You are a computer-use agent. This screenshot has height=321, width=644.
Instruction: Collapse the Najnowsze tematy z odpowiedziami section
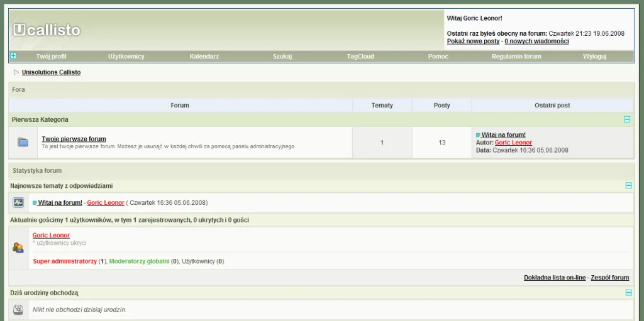coord(628,185)
